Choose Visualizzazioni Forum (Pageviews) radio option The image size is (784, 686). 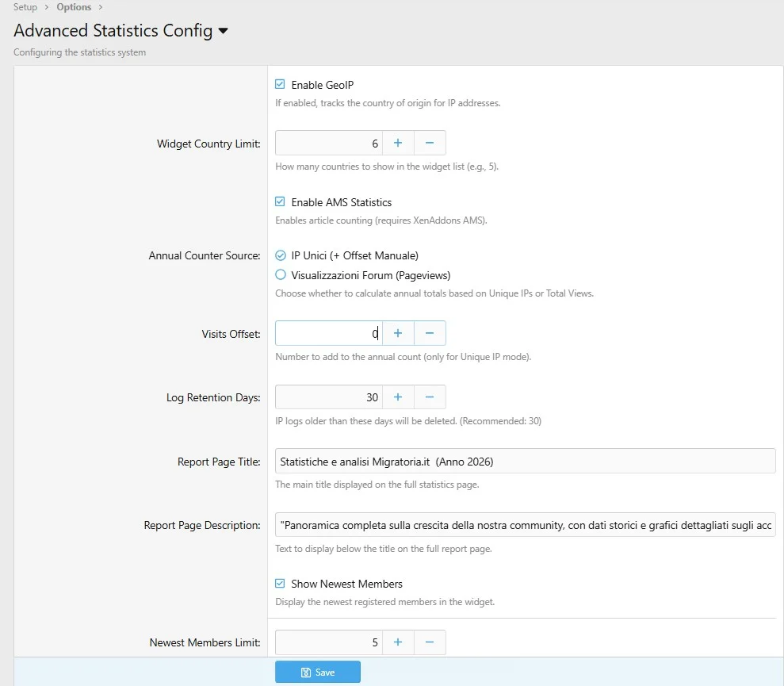(x=280, y=275)
